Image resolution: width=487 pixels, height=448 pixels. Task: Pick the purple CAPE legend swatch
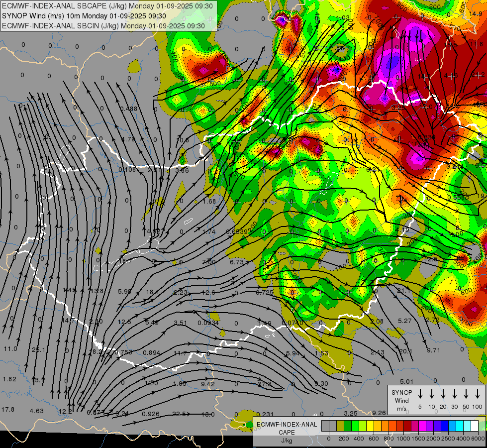(429, 426)
